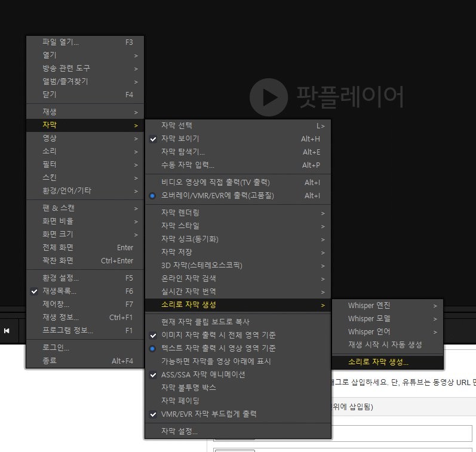Open the 온라인 자막 검색 submenu
Image resolution: width=476 pixels, height=452 pixels.
[238, 278]
